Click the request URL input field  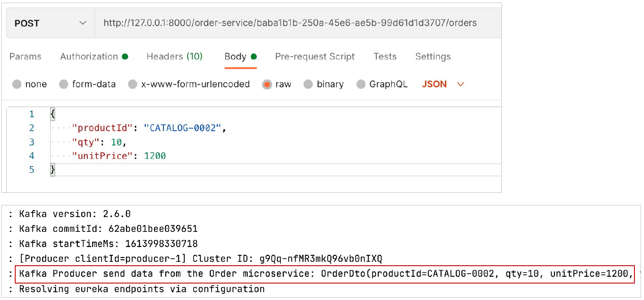click(298, 23)
